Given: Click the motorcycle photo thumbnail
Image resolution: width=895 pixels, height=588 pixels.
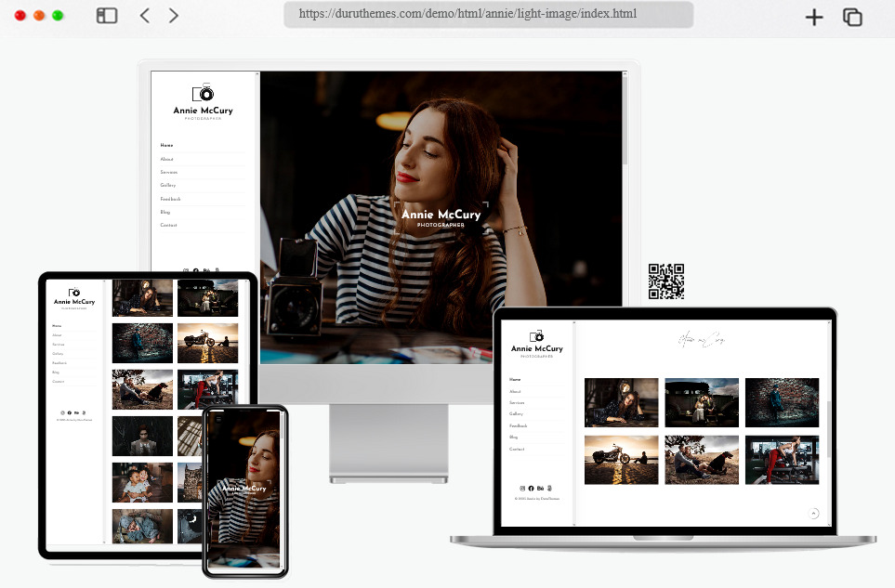Looking at the screenshot, I should tap(621, 459).
